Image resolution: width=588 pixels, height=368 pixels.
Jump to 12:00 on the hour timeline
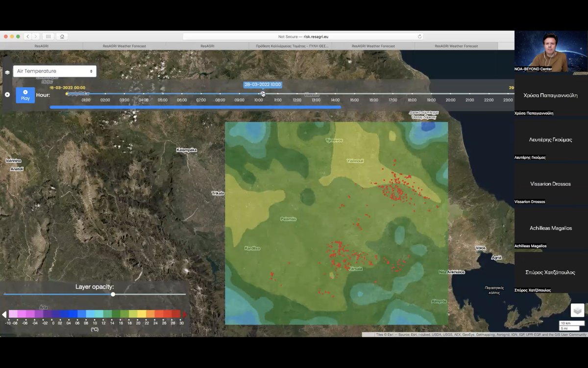click(x=297, y=100)
